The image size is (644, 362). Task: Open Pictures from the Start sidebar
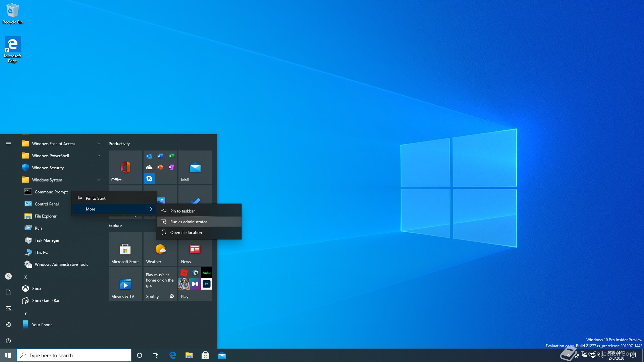click(x=8, y=308)
